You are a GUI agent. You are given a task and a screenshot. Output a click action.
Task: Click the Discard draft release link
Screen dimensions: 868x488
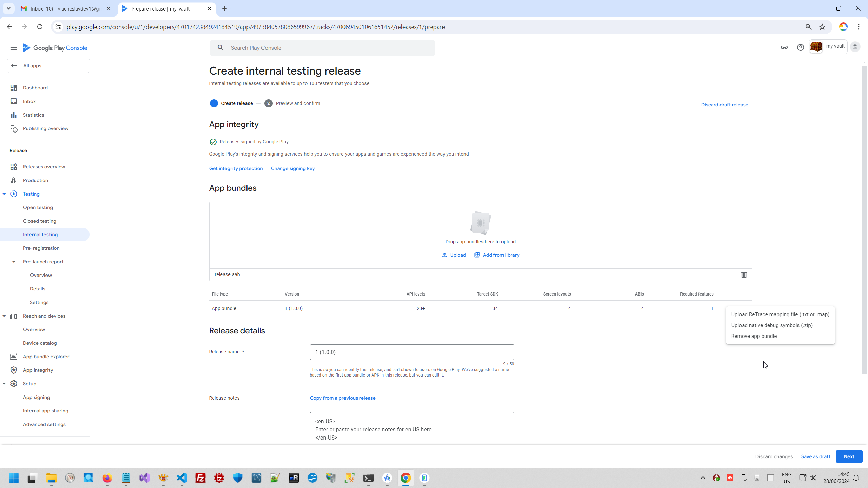[x=724, y=105]
